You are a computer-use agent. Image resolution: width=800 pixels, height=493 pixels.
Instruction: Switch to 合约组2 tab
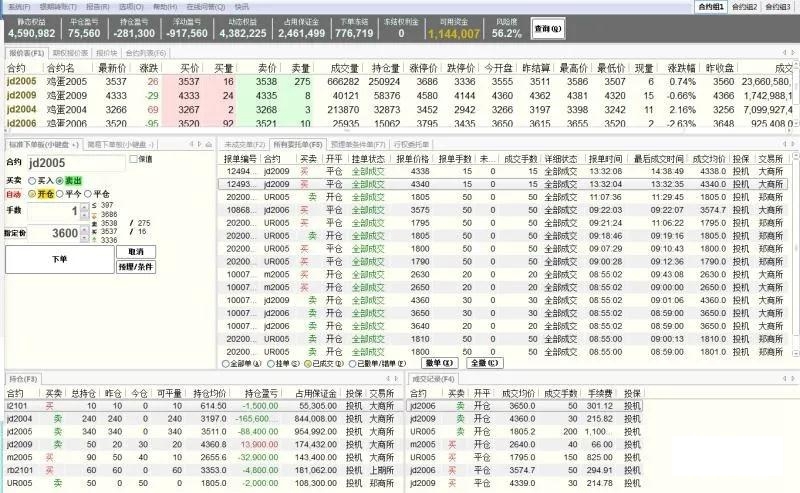coord(744,7)
